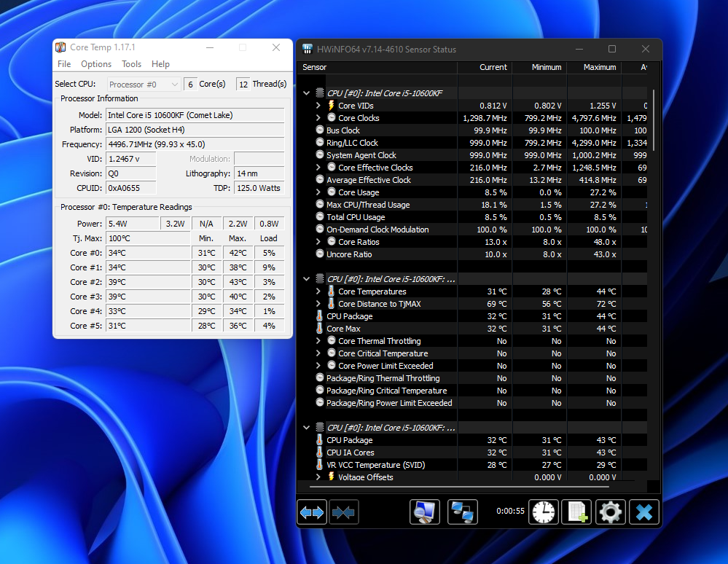728x564 pixels.
Task: Click the first CPU section chip icon
Action: coord(320,93)
